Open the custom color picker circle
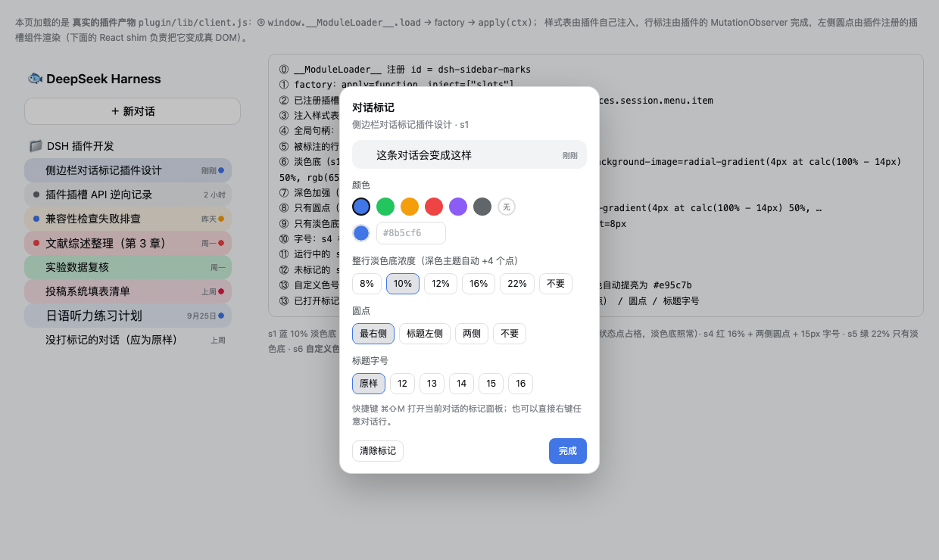The image size is (939, 560). tap(361, 233)
